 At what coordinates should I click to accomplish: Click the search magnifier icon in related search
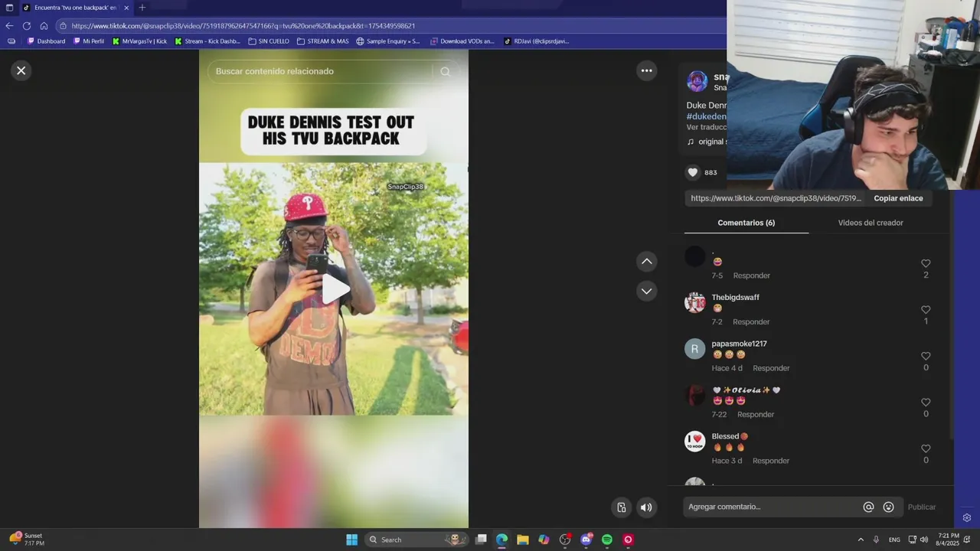pos(446,71)
